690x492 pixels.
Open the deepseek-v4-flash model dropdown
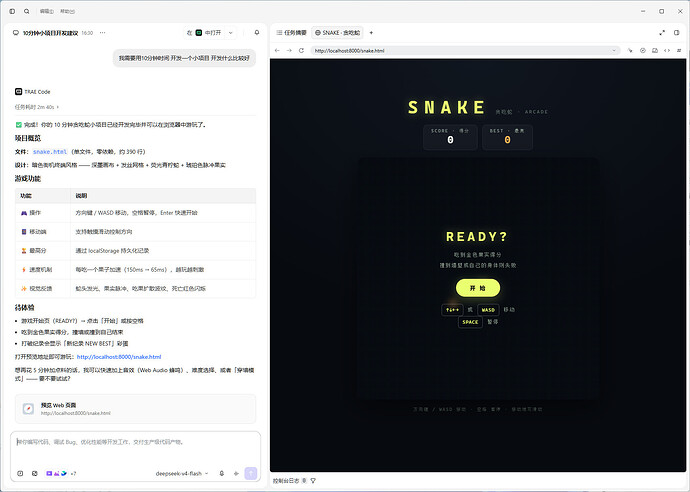tap(182, 474)
